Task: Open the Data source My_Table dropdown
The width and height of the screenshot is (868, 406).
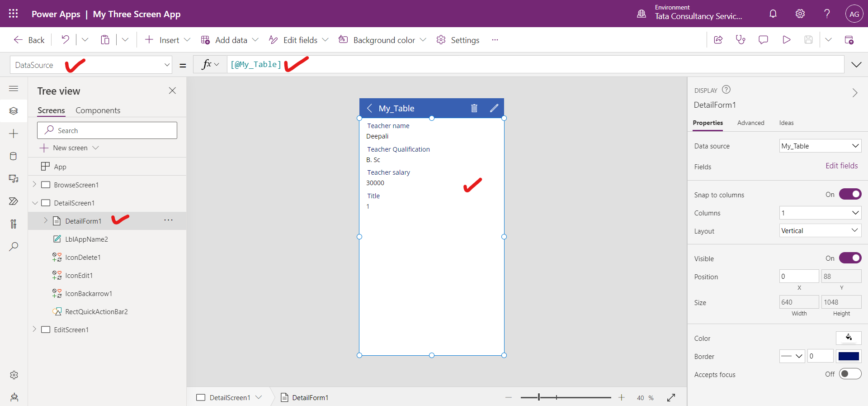Action: [x=820, y=146]
